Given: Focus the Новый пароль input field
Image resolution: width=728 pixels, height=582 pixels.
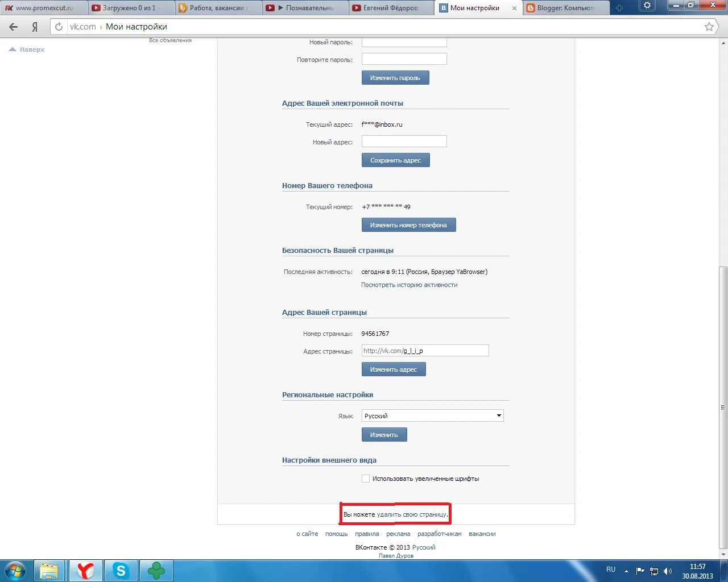Looking at the screenshot, I should pyautogui.click(x=404, y=42).
